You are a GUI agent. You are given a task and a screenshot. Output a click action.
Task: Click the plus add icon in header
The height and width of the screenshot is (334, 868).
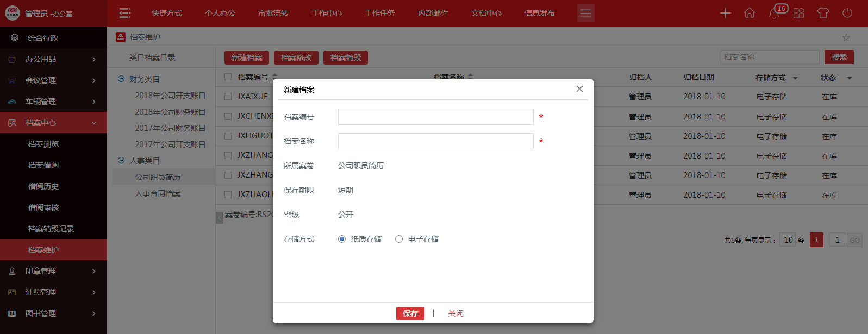[x=726, y=13]
